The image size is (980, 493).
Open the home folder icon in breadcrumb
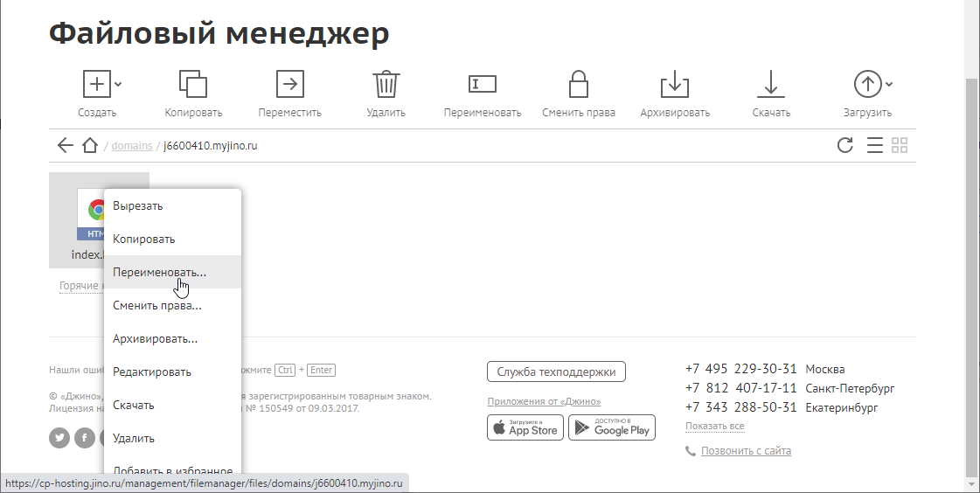(x=89, y=145)
